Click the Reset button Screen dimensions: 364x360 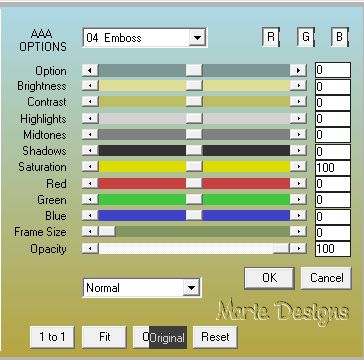tap(215, 337)
